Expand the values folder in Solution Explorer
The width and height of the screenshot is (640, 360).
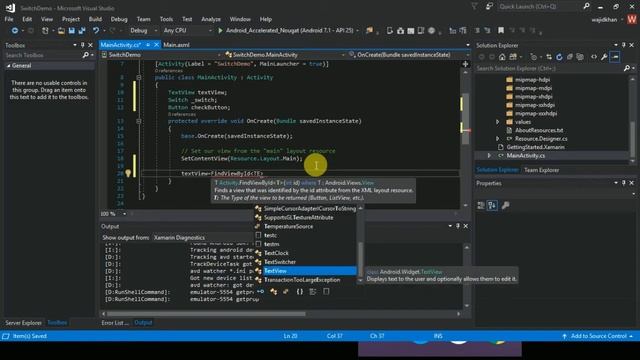point(498,122)
